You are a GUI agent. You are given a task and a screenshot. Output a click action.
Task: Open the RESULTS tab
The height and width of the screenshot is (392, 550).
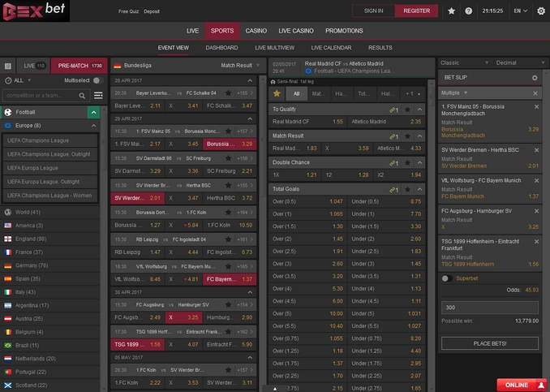pyautogui.click(x=380, y=48)
